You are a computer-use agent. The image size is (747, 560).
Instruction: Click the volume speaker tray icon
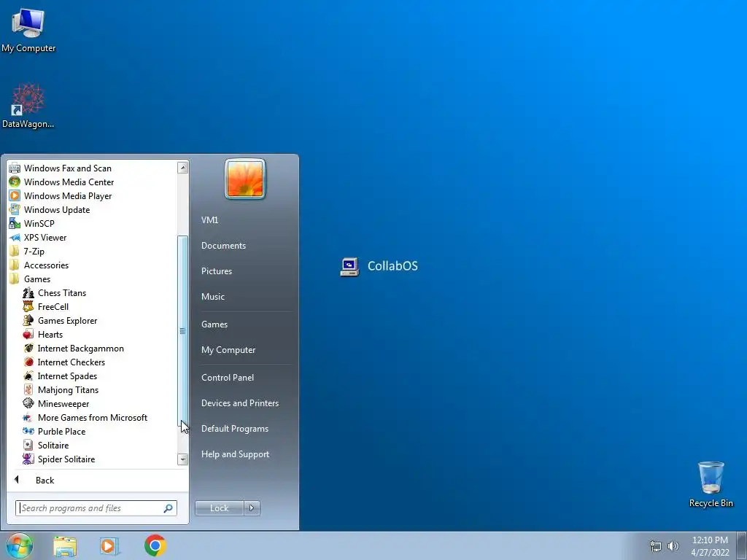(x=673, y=546)
